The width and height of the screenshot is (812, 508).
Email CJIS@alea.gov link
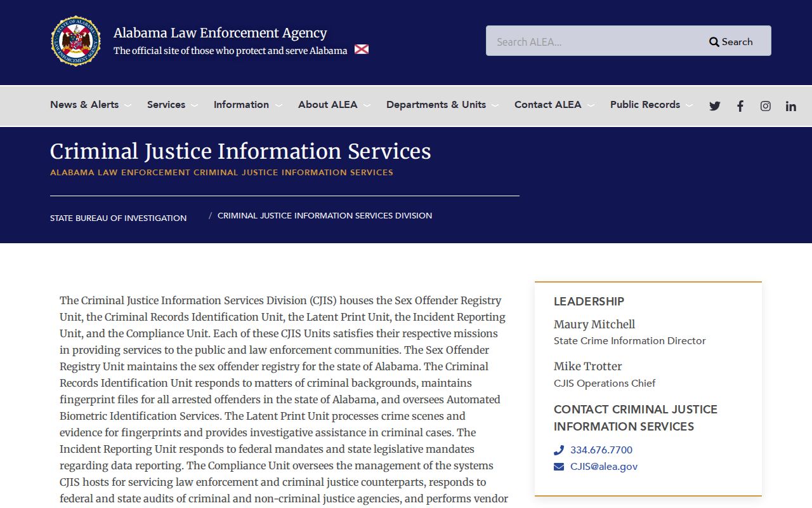[x=604, y=467]
